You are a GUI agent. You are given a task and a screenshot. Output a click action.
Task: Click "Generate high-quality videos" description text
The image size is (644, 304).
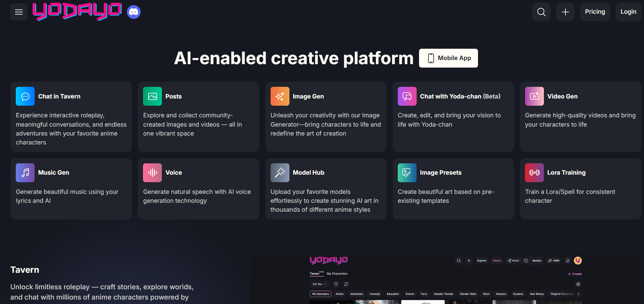580,120
